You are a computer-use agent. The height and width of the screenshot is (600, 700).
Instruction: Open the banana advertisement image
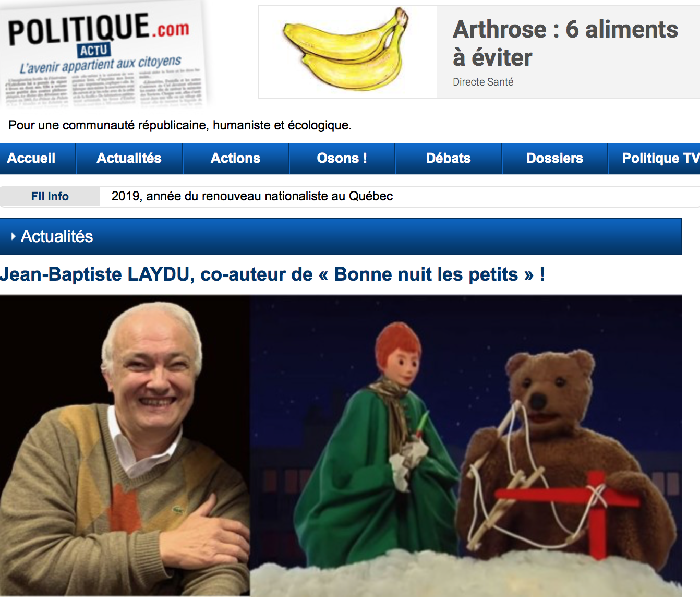(x=348, y=52)
